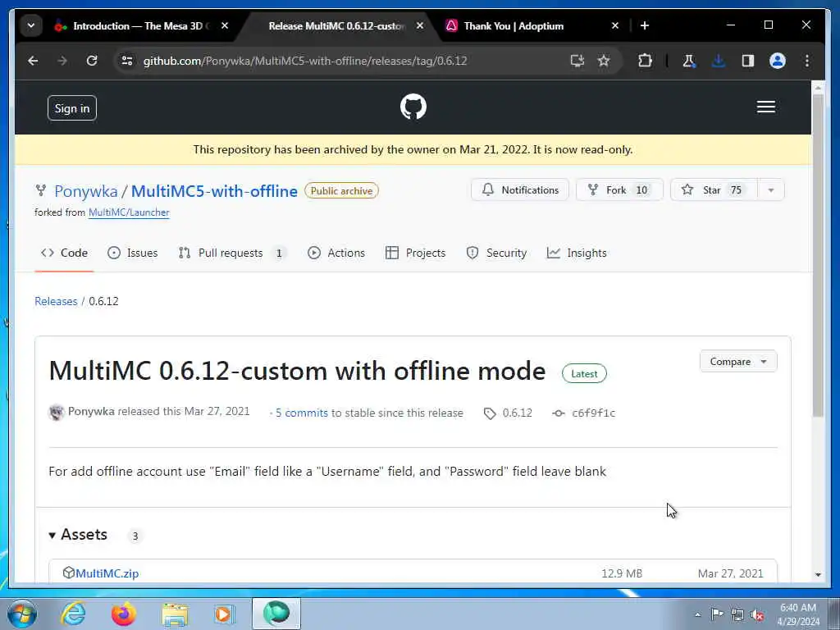
Task: Toggle the browser side panel
Action: pyautogui.click(x=748, y=61)
